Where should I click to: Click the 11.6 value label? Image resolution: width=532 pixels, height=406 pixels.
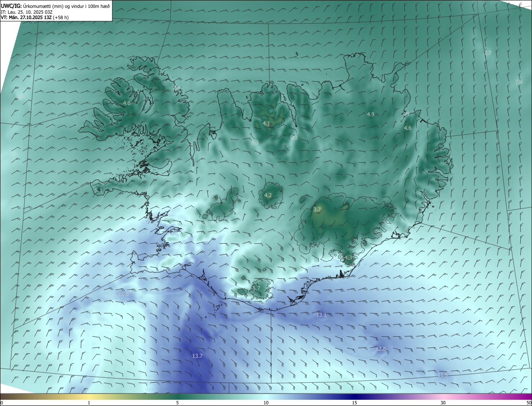pyautogui.click(x=124, y=294)
